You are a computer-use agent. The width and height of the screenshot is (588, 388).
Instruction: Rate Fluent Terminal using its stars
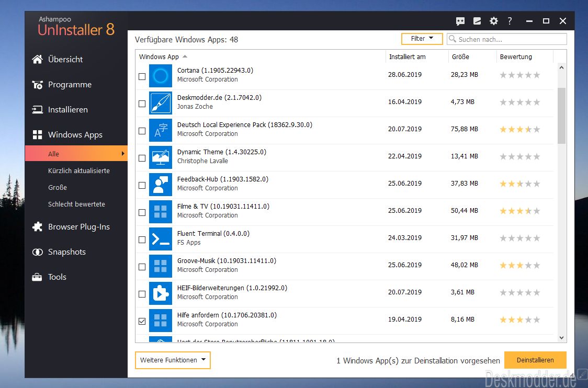[520, 238]
